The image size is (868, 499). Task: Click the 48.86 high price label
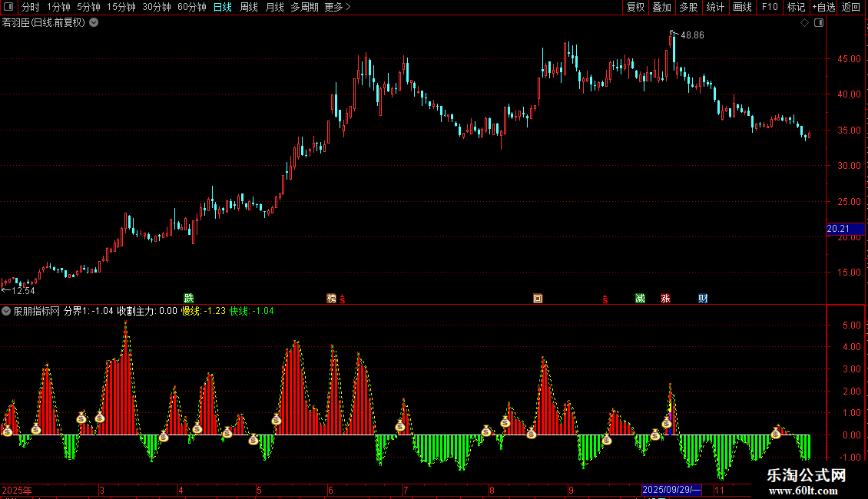click(692, 35)
